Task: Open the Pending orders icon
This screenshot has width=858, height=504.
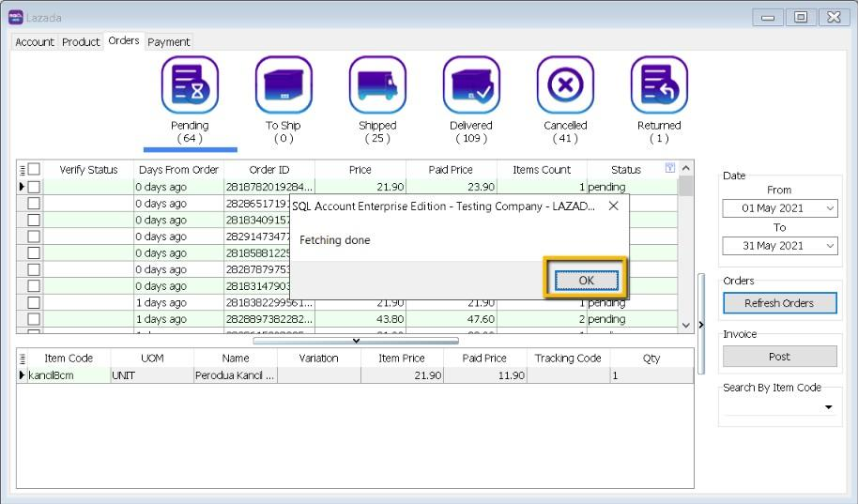Action: (x=190, y=85)
